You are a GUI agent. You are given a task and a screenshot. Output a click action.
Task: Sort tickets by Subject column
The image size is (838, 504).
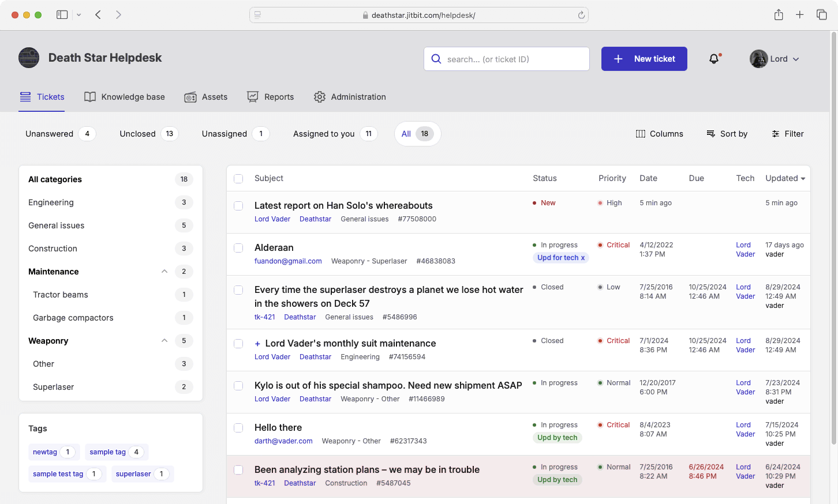coord(269,179)
